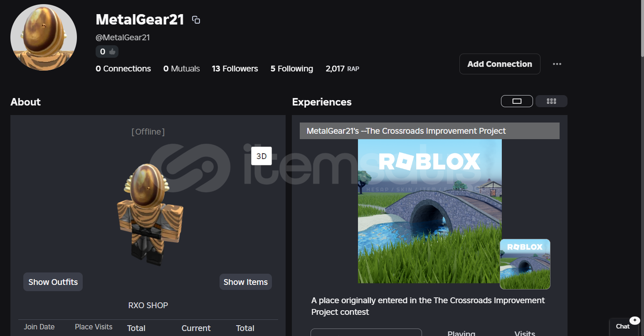Switch Experiences to slideshow view
The image size is (644, 336).
pyautogui.click(x=517, y=101)
